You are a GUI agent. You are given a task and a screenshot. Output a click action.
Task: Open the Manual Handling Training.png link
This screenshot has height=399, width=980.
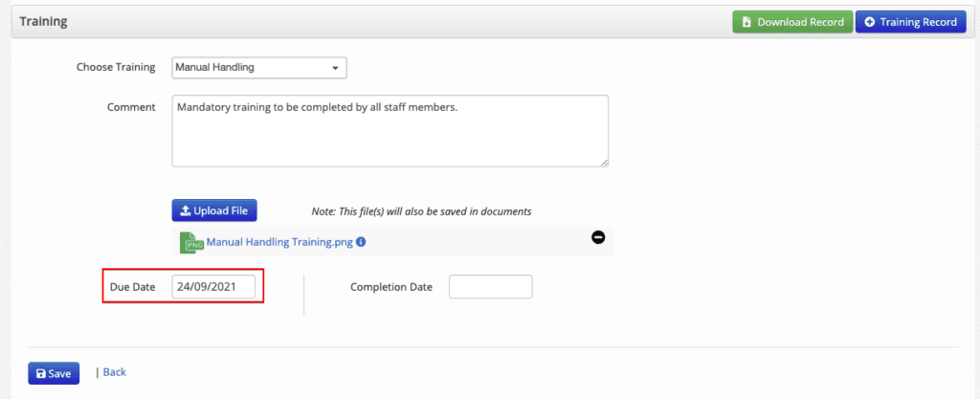point(280,242)
